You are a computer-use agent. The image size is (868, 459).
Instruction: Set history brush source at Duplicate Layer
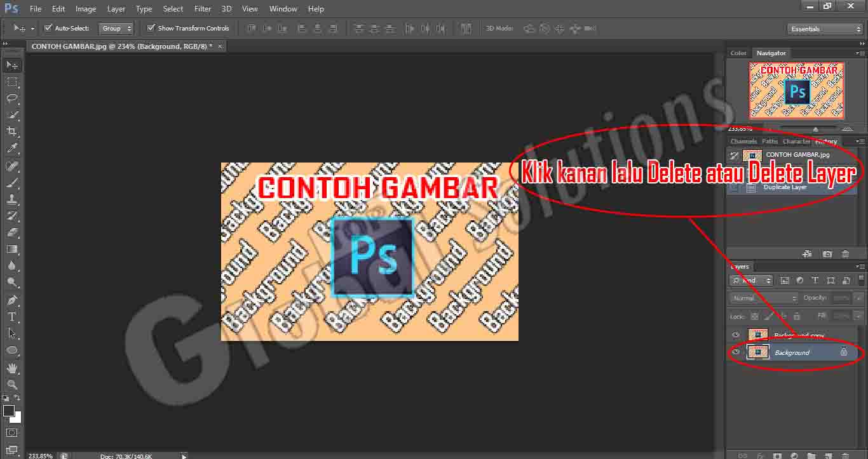coord(735,188)
